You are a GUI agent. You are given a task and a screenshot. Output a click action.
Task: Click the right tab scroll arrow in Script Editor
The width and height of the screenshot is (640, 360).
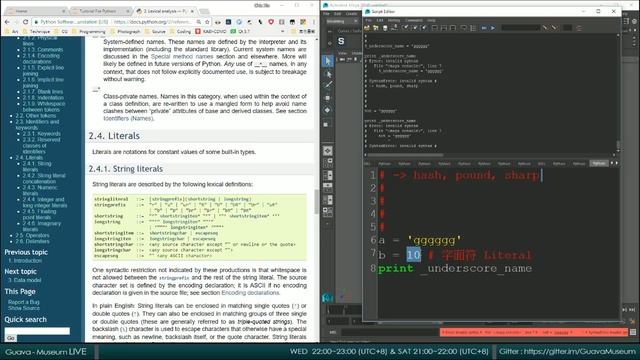616,163
